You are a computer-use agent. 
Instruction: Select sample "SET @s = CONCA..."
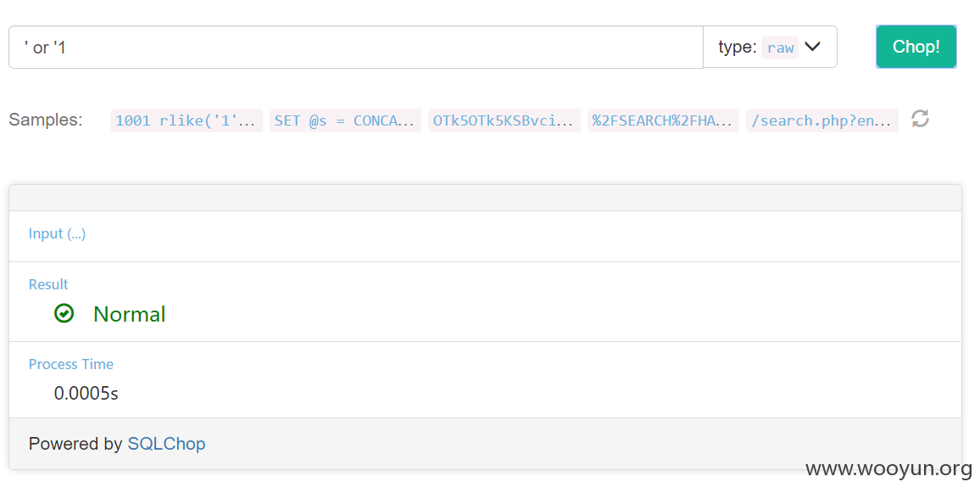(345, 120)
